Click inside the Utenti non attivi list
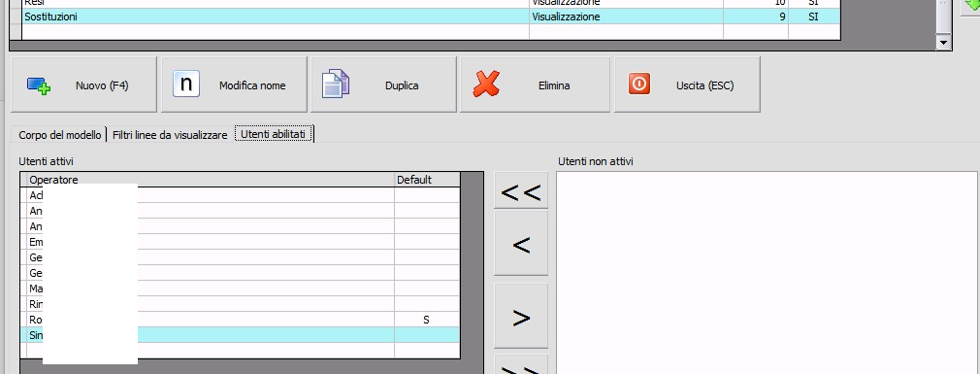Viewport: 980px width, 374px height. (x=768, y=272)
